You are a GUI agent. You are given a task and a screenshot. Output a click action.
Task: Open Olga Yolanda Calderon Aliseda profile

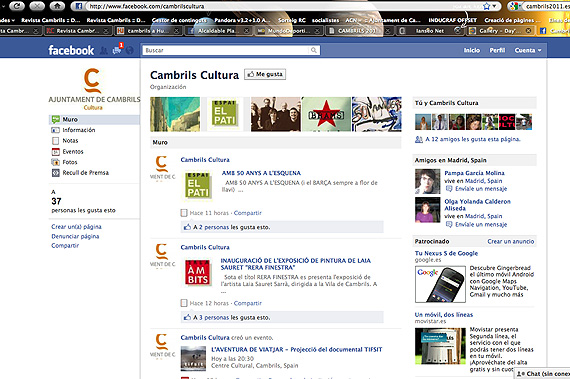[477, 205]
